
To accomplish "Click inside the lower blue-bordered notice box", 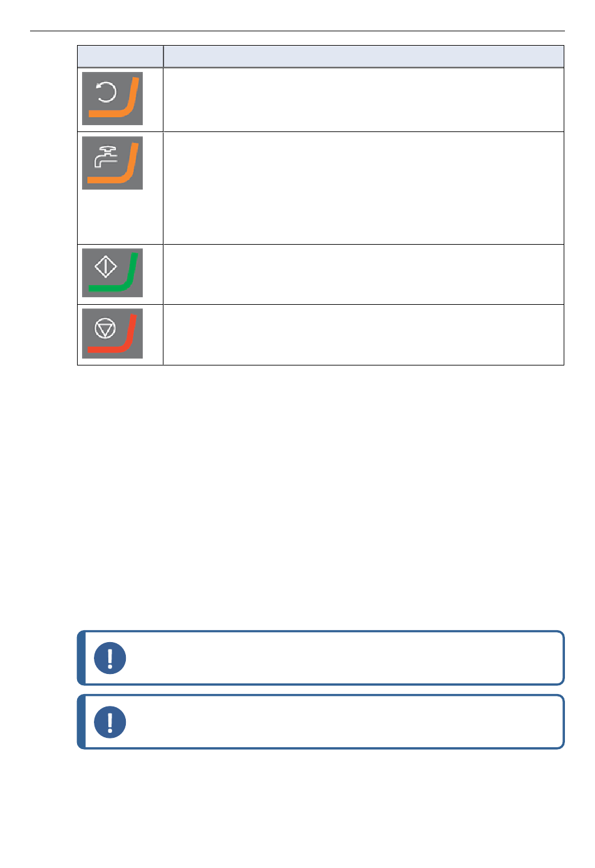I will (321, 722).
